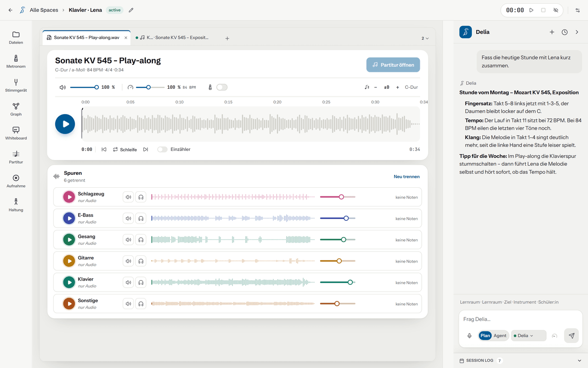Edit the space name with pencil icon

pyautogui.click(x=131, y=10)
